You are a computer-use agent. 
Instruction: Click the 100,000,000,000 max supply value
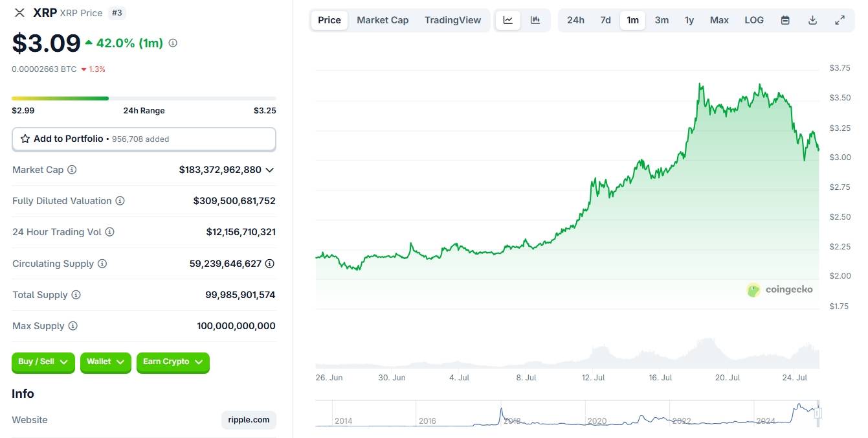point(236,326)
